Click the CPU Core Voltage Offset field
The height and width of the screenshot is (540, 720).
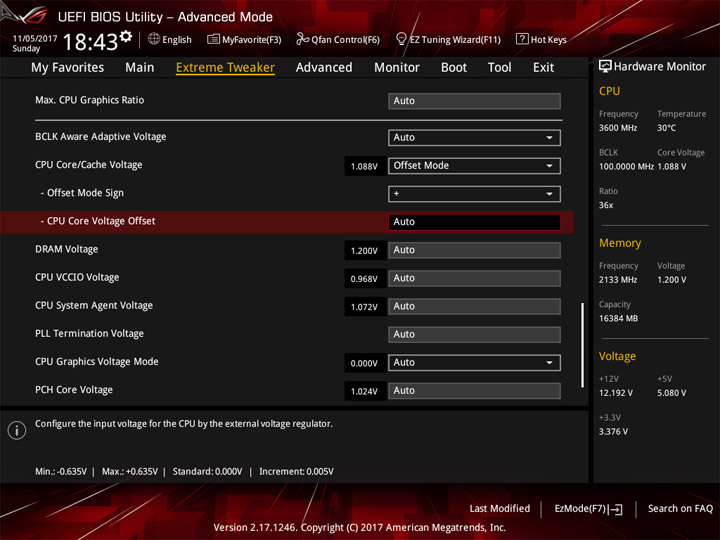pos(474,222)
